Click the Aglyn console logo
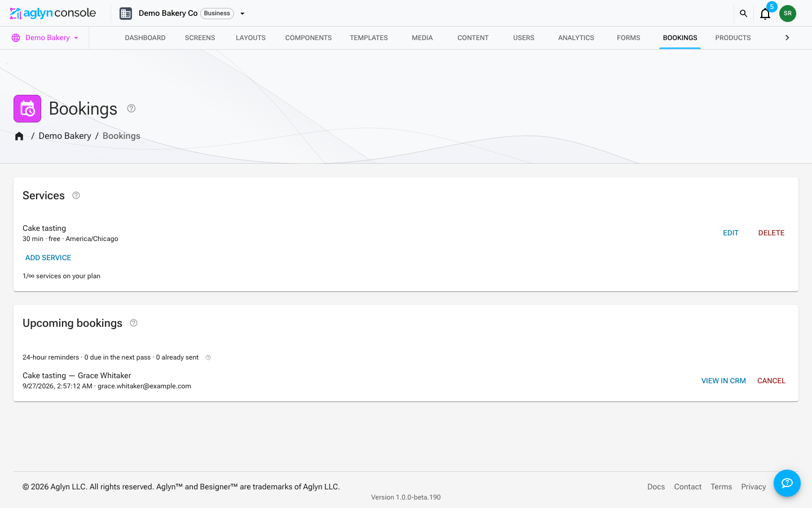The width and height of the screenshot is (812, 508). 53,13
